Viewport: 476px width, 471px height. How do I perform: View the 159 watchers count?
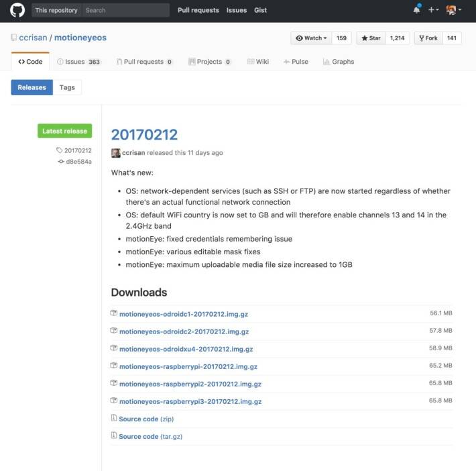341,38
